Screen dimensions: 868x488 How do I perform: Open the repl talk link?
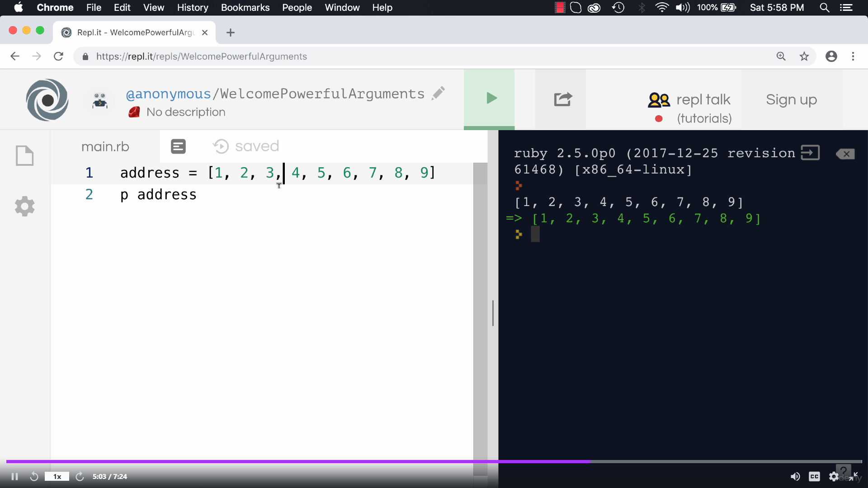click(703, 99)
